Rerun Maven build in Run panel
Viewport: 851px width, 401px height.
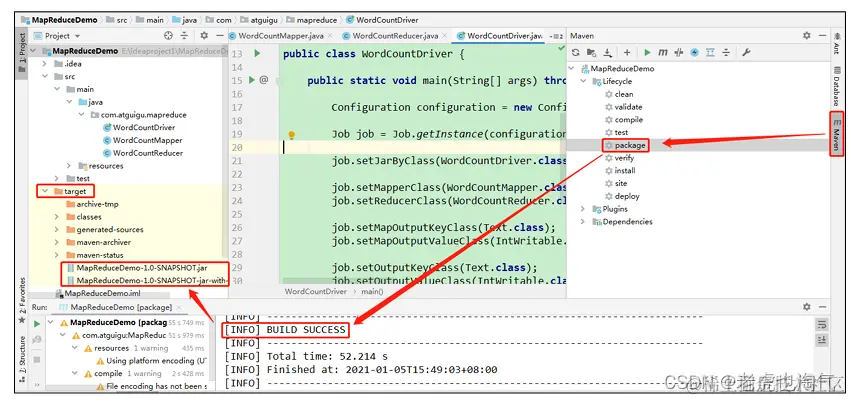37,324
